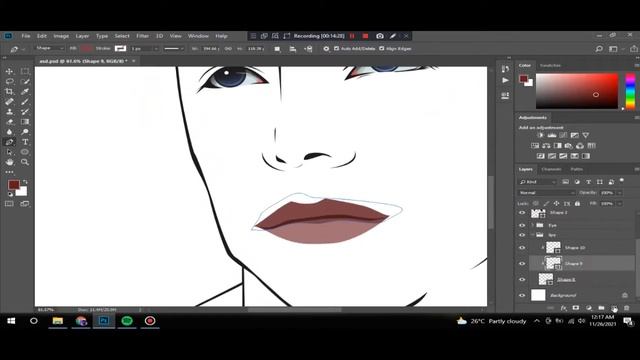Image resolution: width=640 pixels, height=360 pixels.
Task: Open the pen options gear
Action: (326, 49)
